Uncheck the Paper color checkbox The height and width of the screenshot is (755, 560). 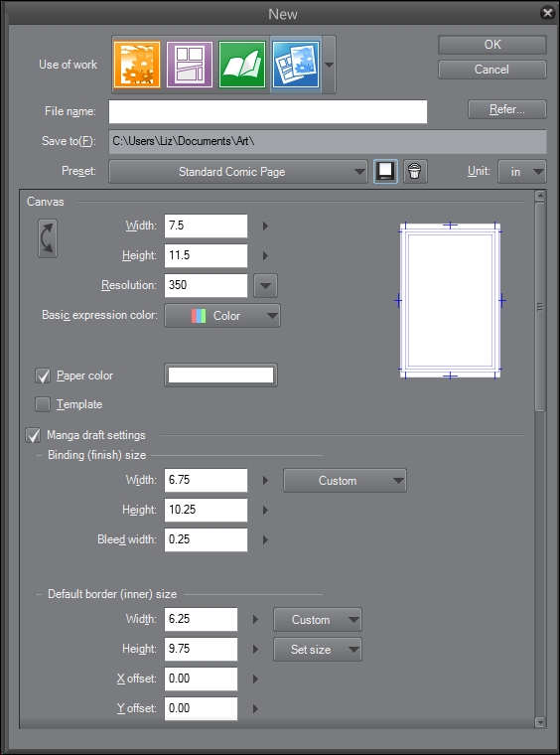[43, 376]
